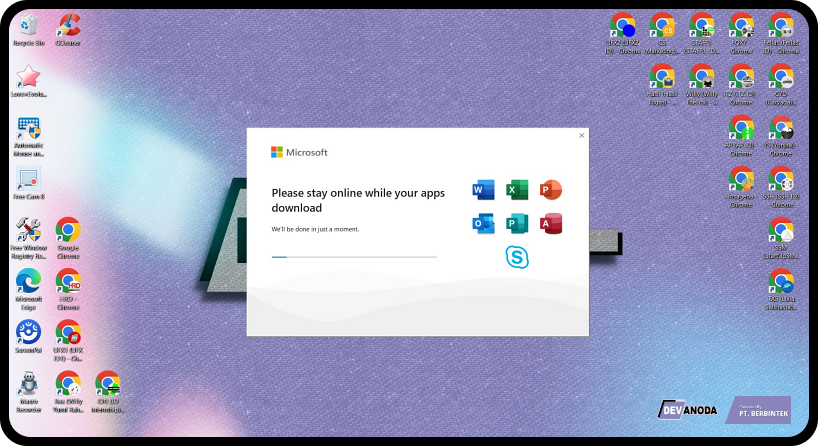The image size is (818, 446).
Task: Select the AP Chrome shortcut with green badge
Action: pyautogui.click(x=741, y=136)
